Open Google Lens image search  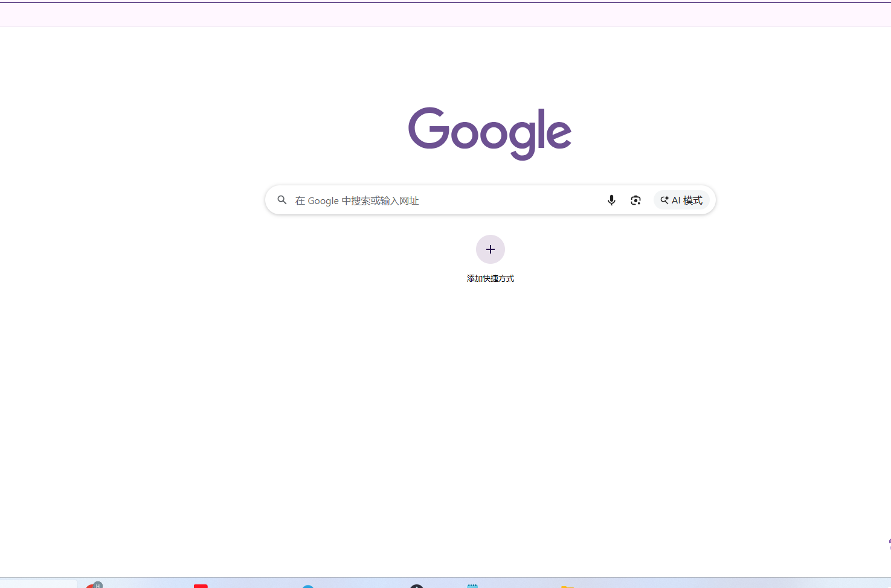pyautogui.click(x=635, y=200)
